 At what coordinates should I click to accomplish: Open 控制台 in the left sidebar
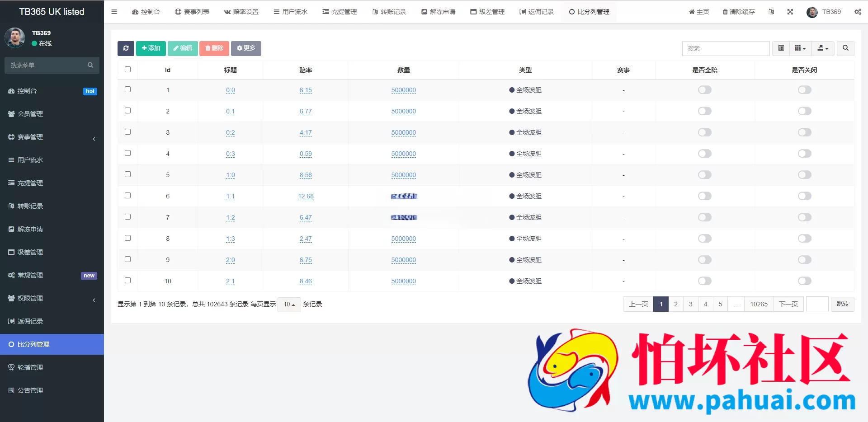point(52,91)
